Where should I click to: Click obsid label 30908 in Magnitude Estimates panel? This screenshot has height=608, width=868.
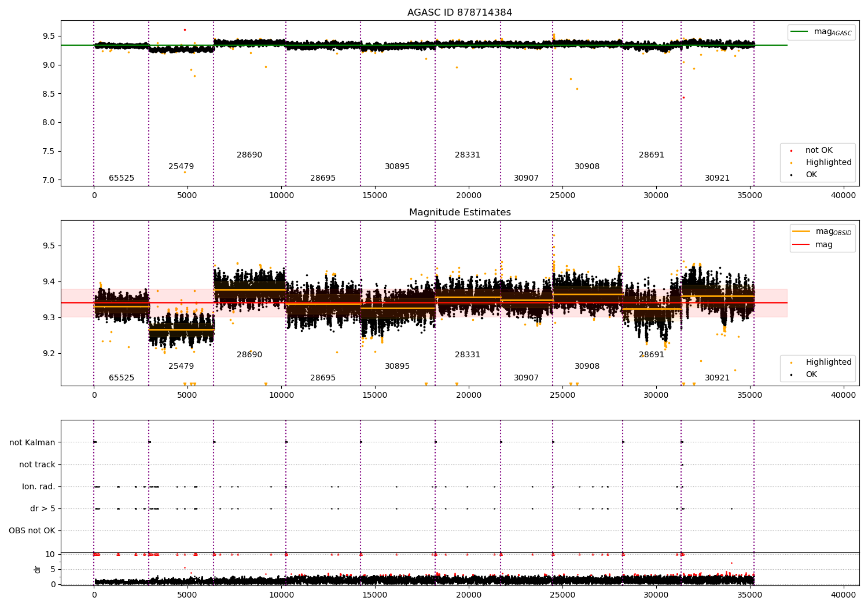pos(587,367)
